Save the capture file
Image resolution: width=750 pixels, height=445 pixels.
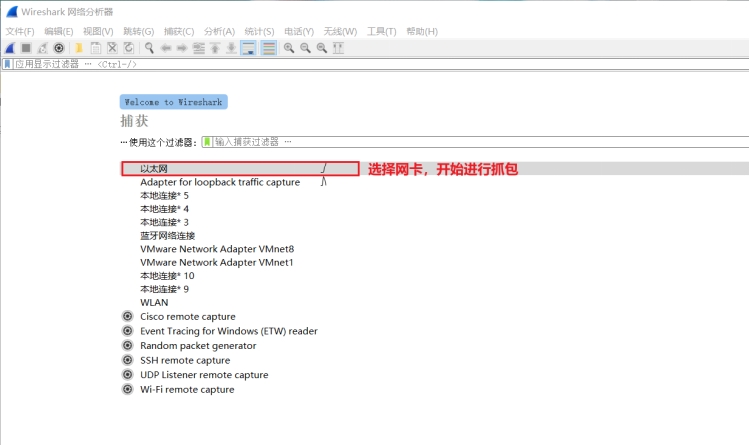96,48
